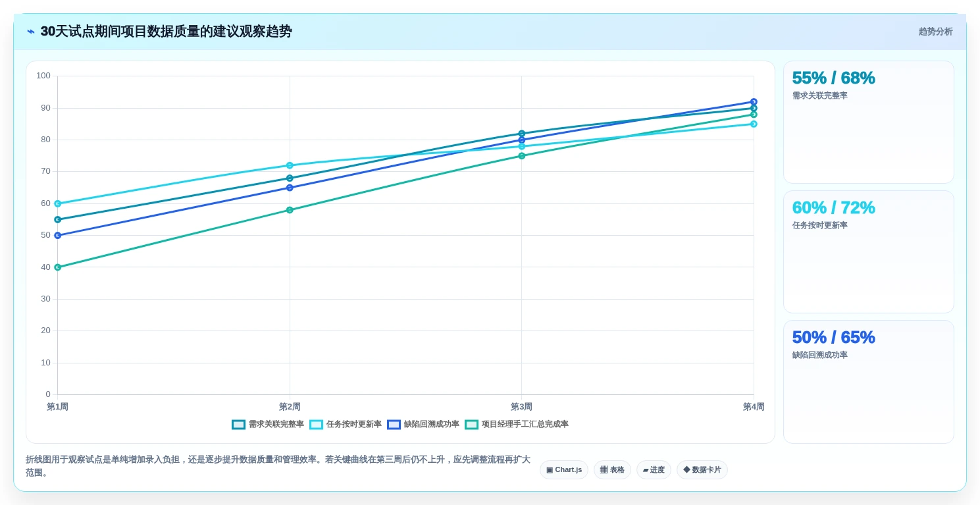Click 任务按时更新率 data point at 第4周 (85)

[x=754, y=124]
